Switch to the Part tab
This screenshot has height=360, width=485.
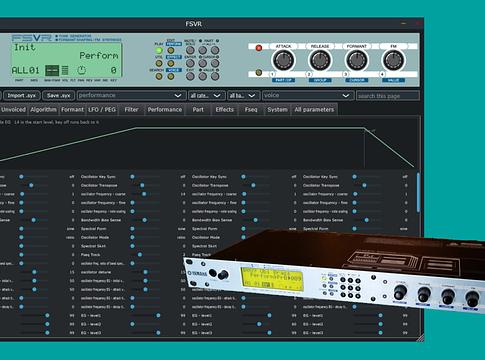(x=198, y=110)
